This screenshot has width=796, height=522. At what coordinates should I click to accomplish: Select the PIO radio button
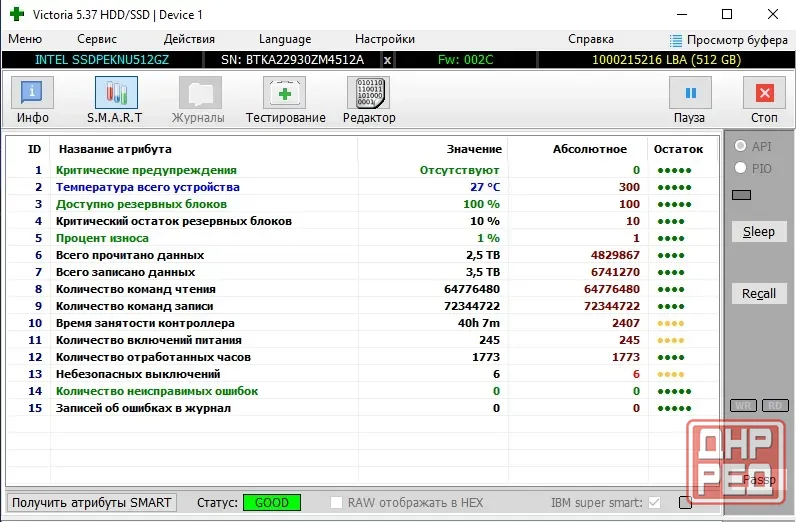[740, 168]
